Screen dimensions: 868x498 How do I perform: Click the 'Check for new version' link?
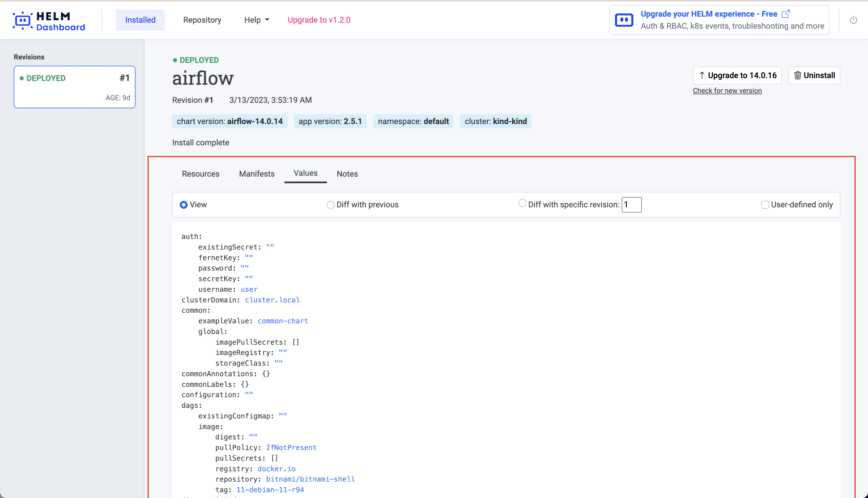pos(727,90)
